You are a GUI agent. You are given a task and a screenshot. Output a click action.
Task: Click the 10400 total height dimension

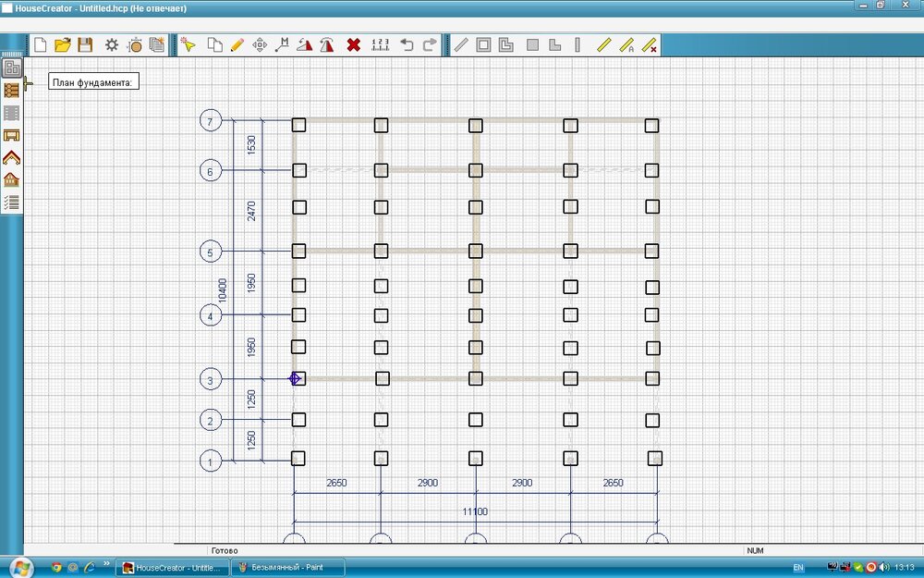tap(222, 290)
